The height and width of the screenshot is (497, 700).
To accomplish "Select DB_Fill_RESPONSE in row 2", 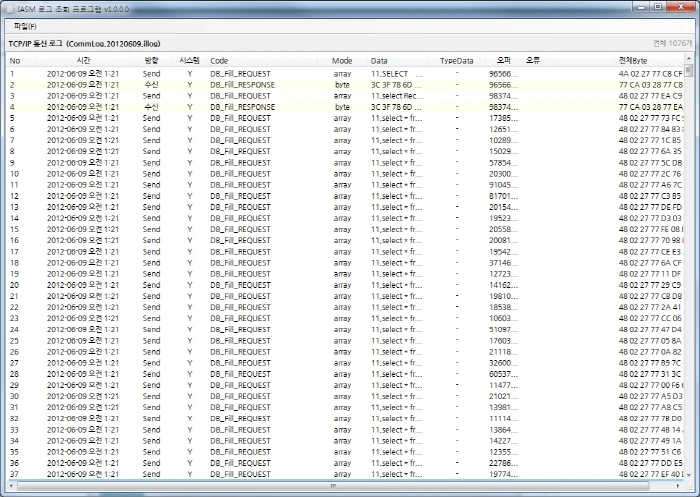I will pos(242,85).
